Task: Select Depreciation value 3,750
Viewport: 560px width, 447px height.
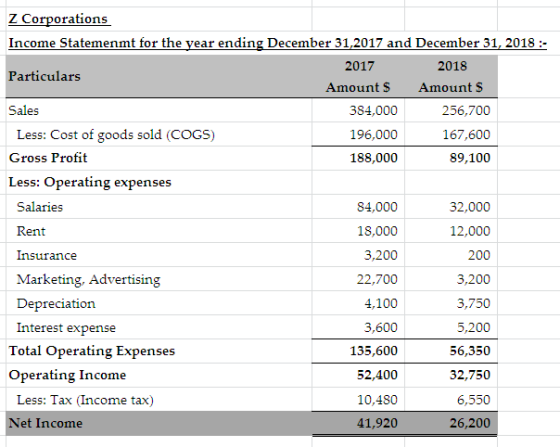Action: pyautogui.click(x=474, y=303)
